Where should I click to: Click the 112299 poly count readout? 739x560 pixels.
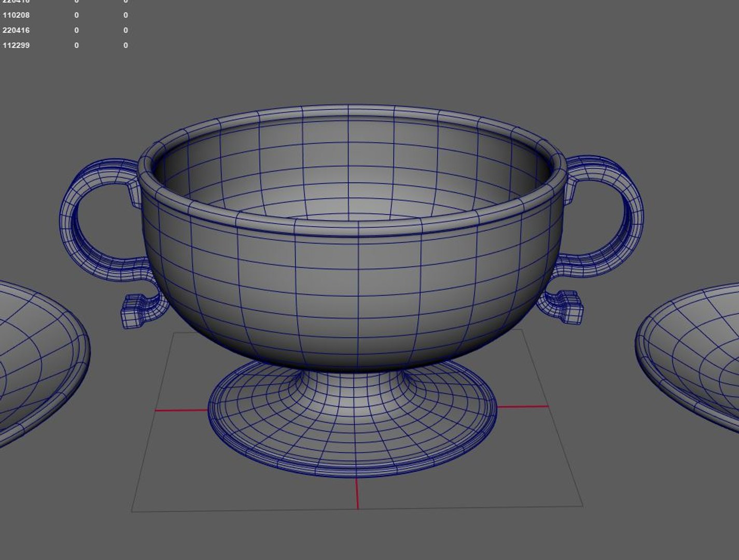point(16,45)
